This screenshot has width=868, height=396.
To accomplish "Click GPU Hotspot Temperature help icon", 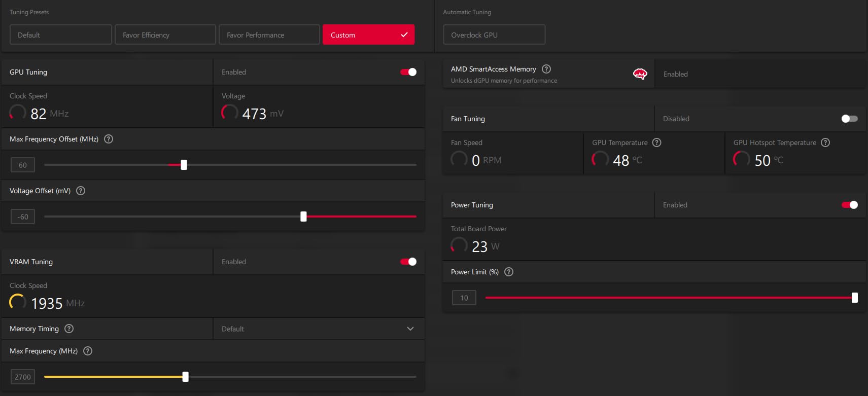I will coord(825,142).
